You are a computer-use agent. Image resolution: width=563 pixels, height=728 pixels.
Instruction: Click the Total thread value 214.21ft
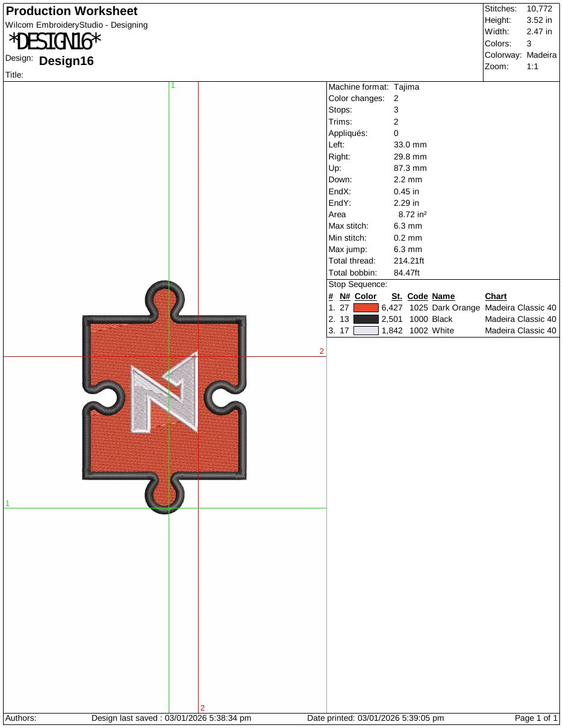(409, 261)
